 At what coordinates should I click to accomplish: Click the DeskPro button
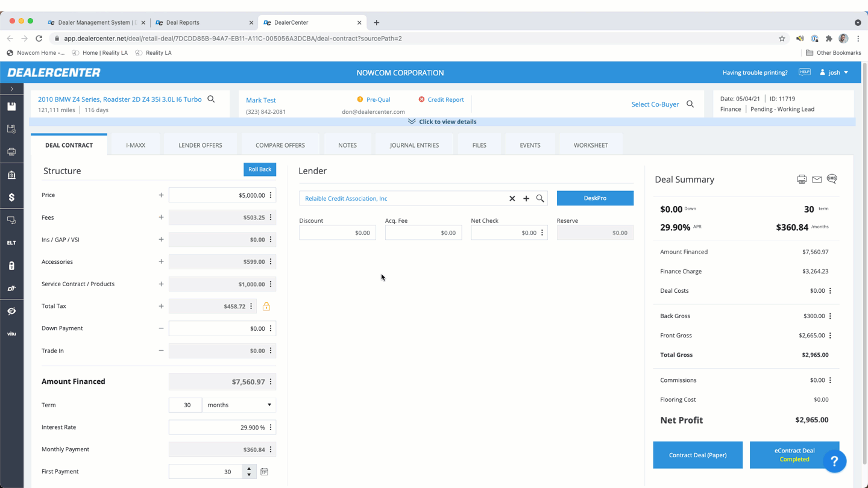coord(595,198)
